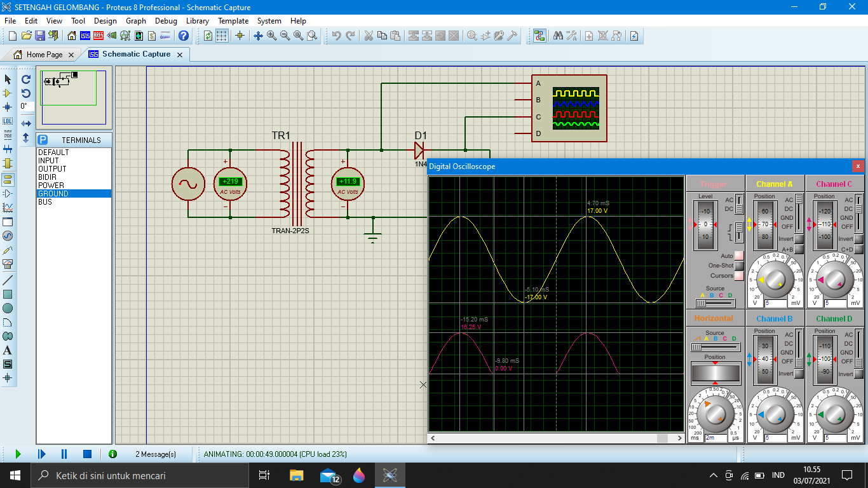The image size is (868, 488).
Task: Click the Step simulation button
Action: [x=41, y=454]
